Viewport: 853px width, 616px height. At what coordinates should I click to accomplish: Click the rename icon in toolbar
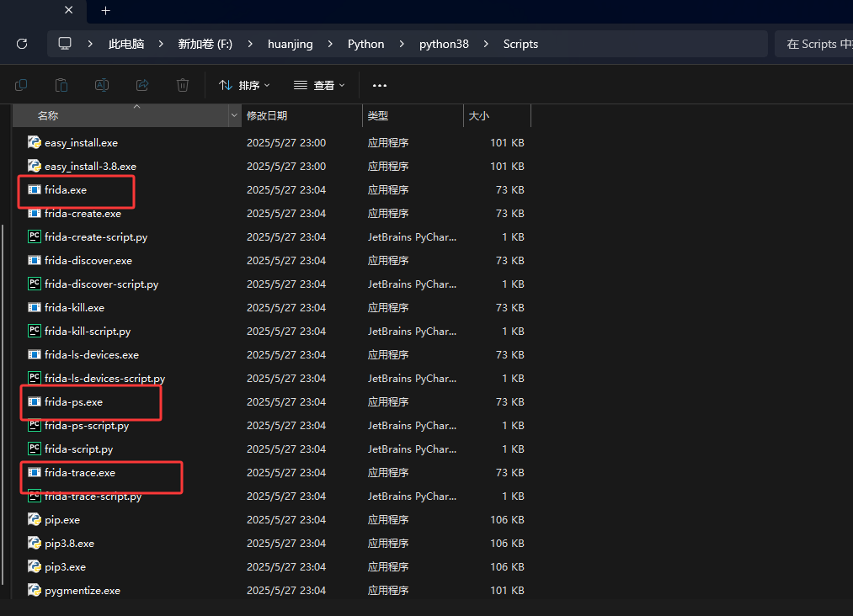102,85
